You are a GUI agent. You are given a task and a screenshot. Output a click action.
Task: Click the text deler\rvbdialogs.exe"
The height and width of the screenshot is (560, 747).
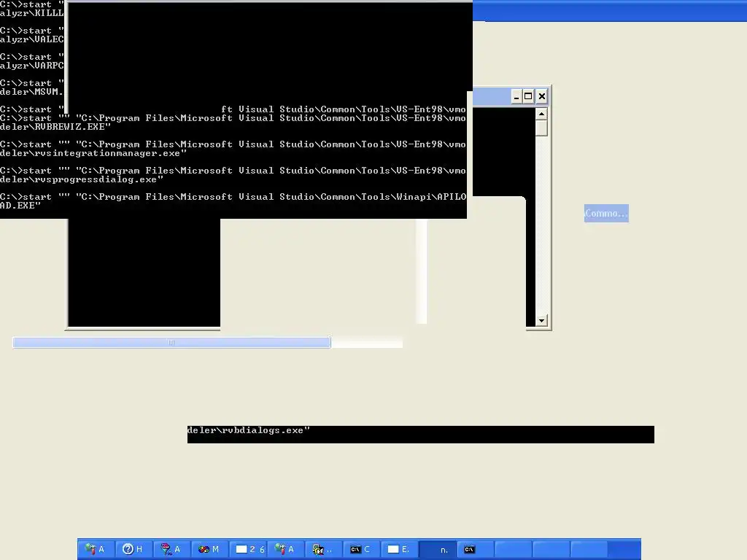[248, 430]
